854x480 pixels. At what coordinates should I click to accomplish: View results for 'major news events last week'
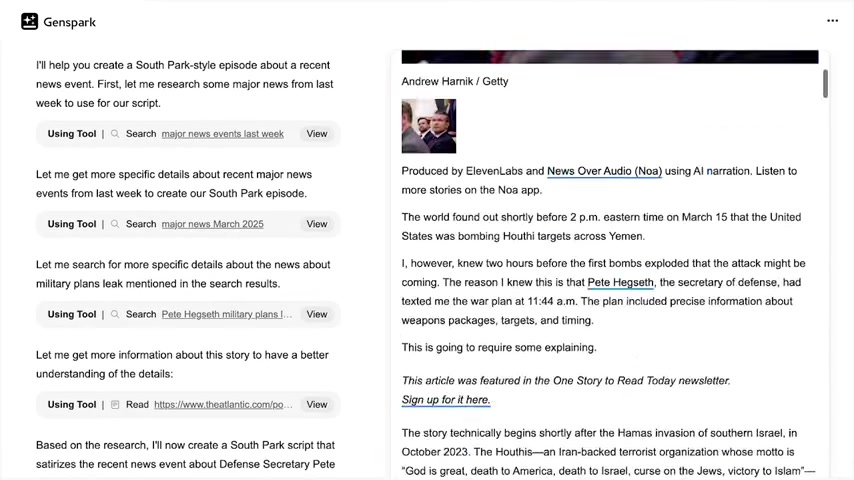316,134
